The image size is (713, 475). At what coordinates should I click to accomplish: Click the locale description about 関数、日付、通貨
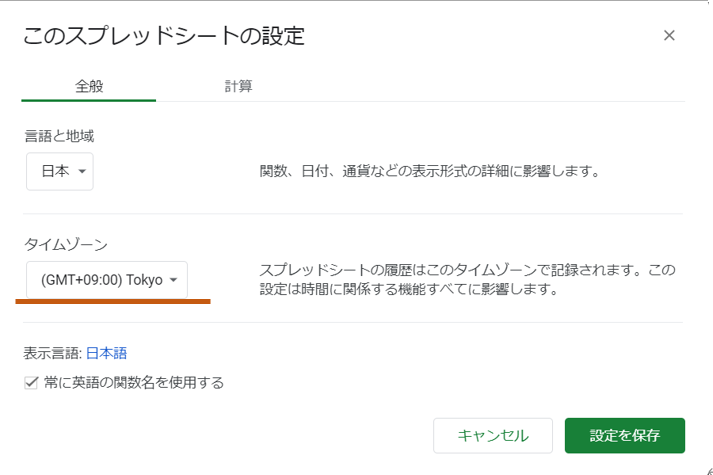point(428,171)
